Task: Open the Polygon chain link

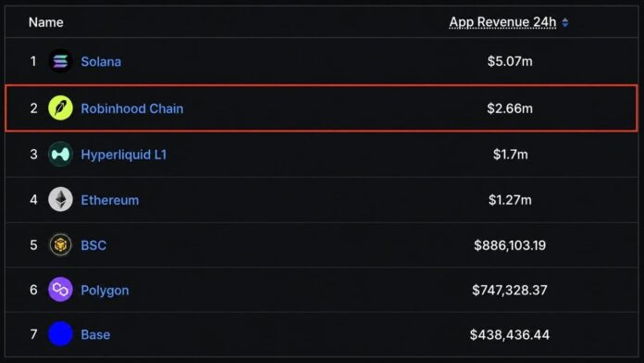Action: coord(105,290)
